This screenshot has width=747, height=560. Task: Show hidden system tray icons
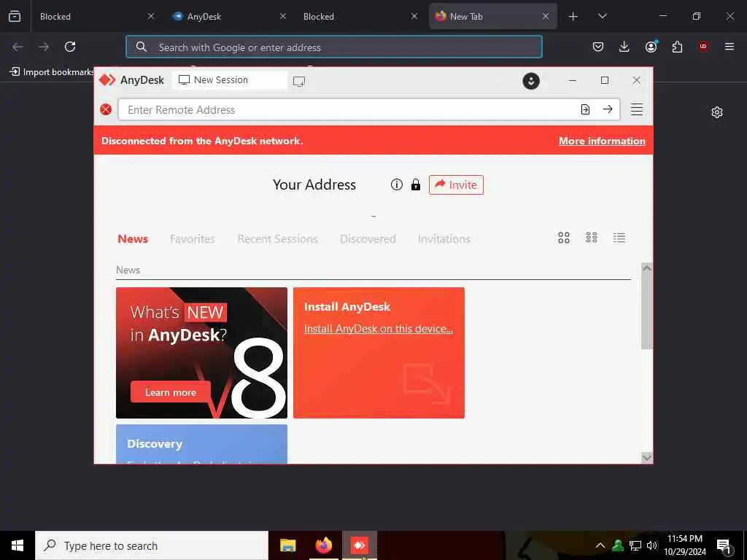[600, 545]
